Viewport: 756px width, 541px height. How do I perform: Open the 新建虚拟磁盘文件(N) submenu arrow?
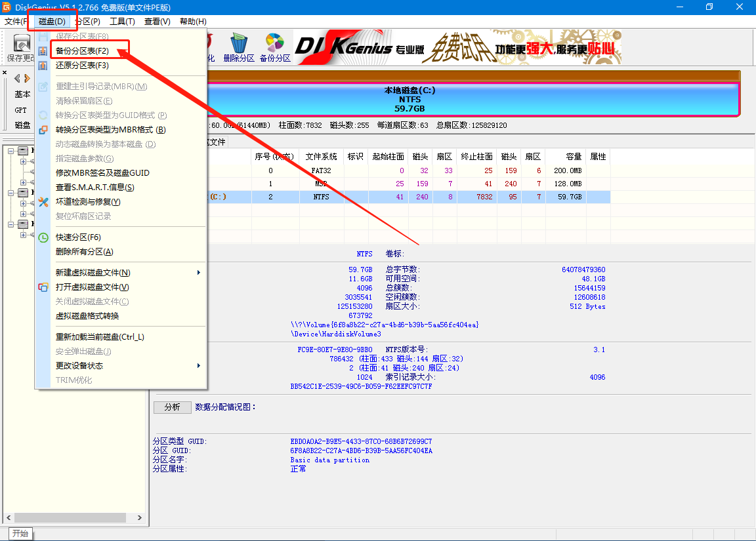[x=199, y=273]
